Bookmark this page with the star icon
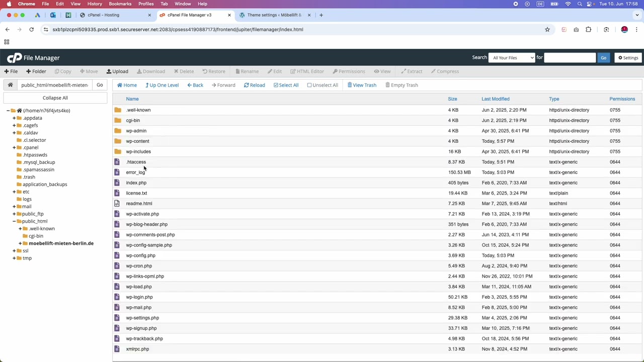Image resolution: width=644 pixels, height=362 pixels. click(x=547, y=30)
